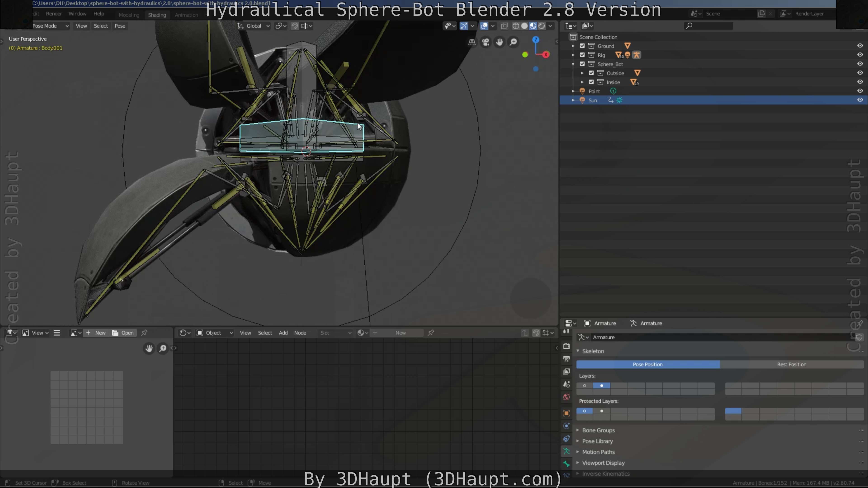Switch to the Animation workspace tab
Viewport: 868px width, 488px height.
[186, 15]
